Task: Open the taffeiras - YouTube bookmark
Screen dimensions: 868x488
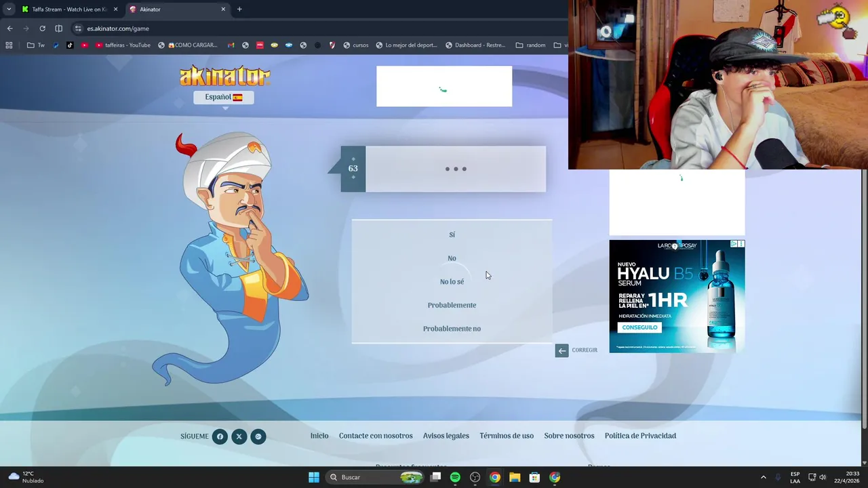Action: pyautogui.click(x=123, y=45)
